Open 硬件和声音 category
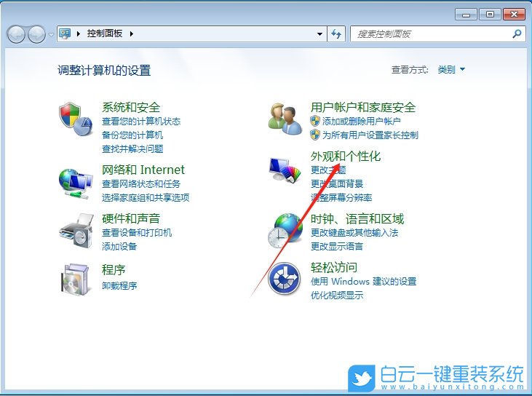Screen dimensions: 532x396 coord(131,218)
